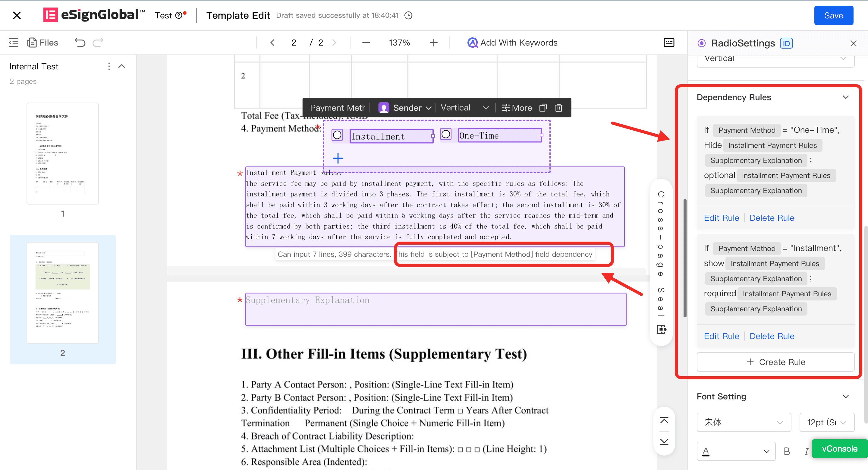The width and height of the screenshot is (868, 470).
Task: Jump to bottom of document arrow
Action: point(664,442)
